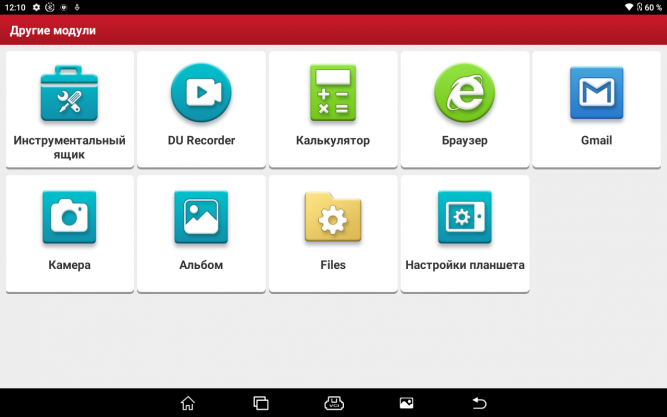The image size is (667, 417).
Task: Open the yellow Files folder icon
Action: pyautogui.click(x=333, y=217)
